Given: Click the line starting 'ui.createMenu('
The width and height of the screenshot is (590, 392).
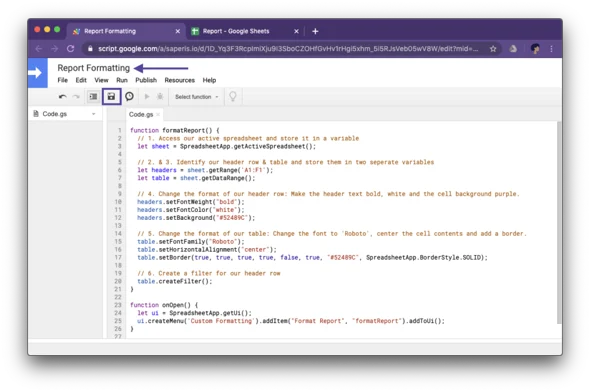Looking at the screenshot, I should (x=291, y=321).
